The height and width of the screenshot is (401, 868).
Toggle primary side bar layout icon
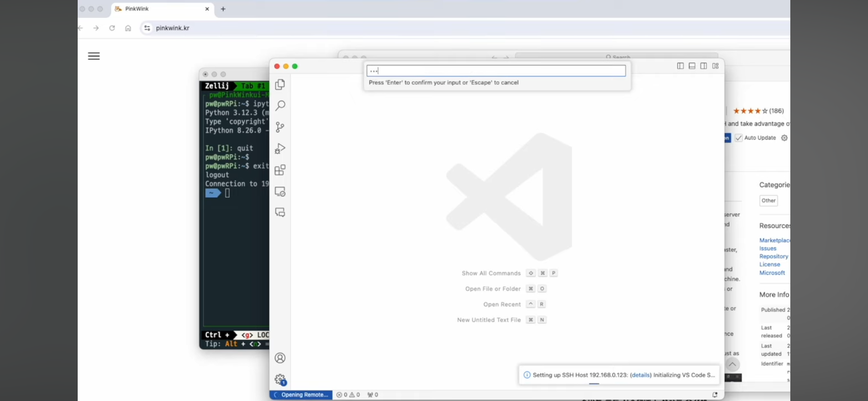(x=680, y=66)
